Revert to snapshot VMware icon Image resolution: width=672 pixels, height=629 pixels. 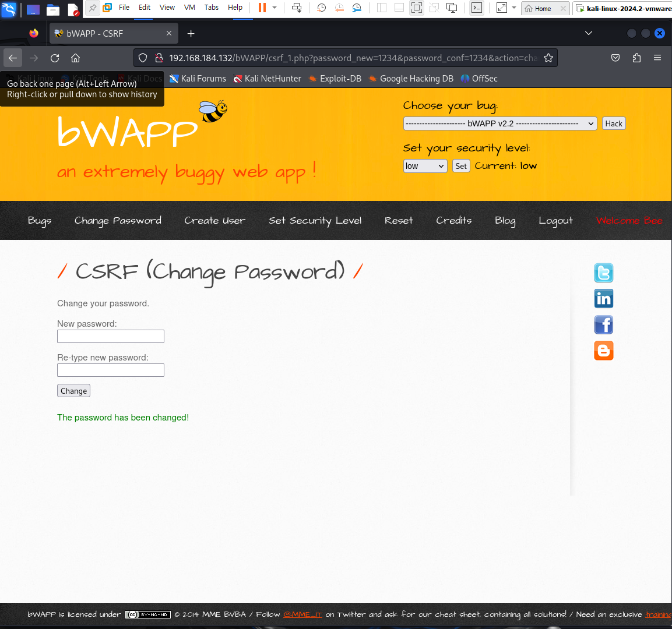coord(339,8)
